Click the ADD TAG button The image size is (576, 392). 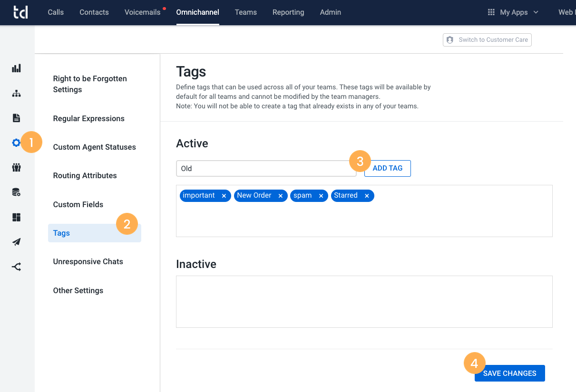pyautogui.click(x=388, y=168)
